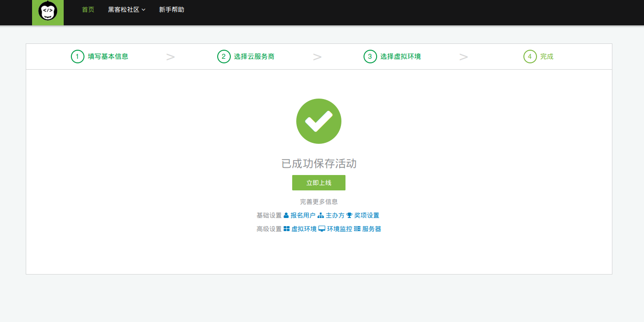644x322 pixels.
Task: Click the green success checkmark icon
Action: click(319, 121)
